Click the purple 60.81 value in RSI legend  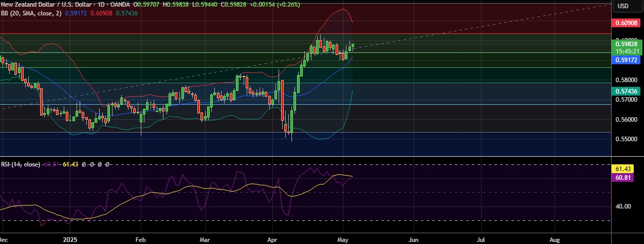(x=51, y=164)
